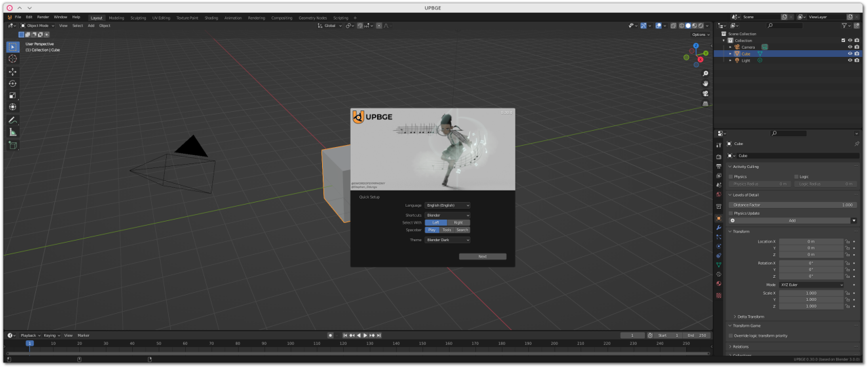Image resolution: width=868 pixels, height=368 pixels.
Task: Switch to the Scripting workspace tab
Action: point(340,18)
